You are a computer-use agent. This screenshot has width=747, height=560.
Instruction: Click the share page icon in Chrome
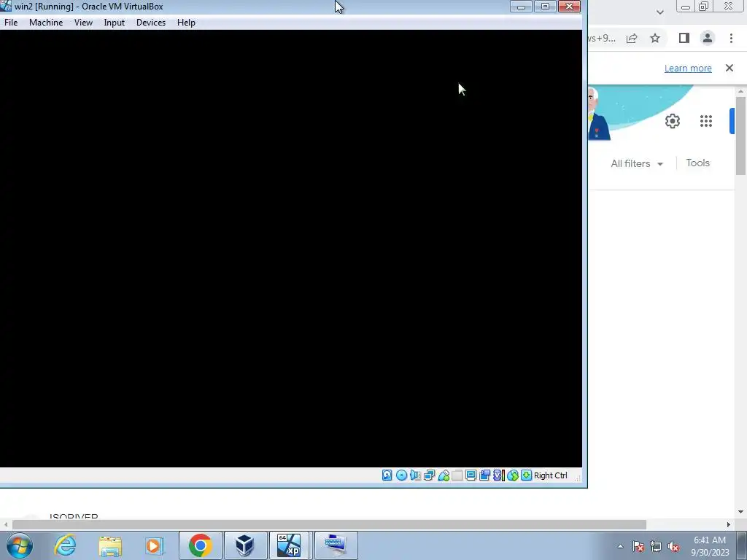click(632, 38)
